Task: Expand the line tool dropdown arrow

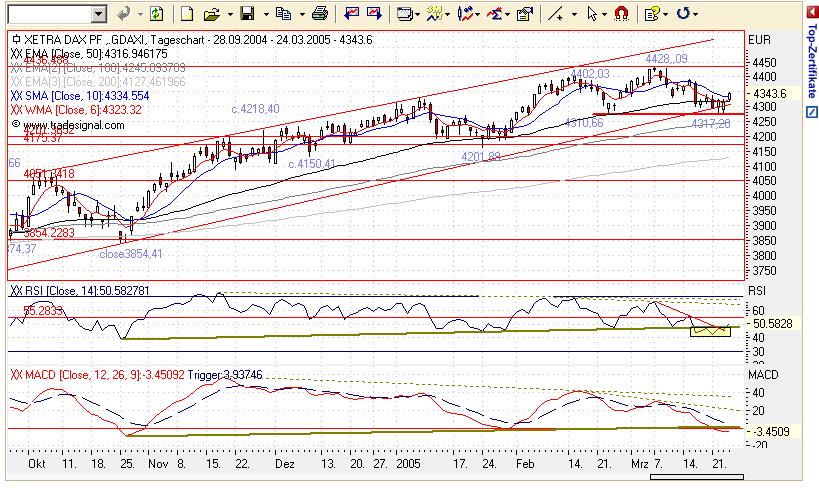Action: tap(574, 14)
